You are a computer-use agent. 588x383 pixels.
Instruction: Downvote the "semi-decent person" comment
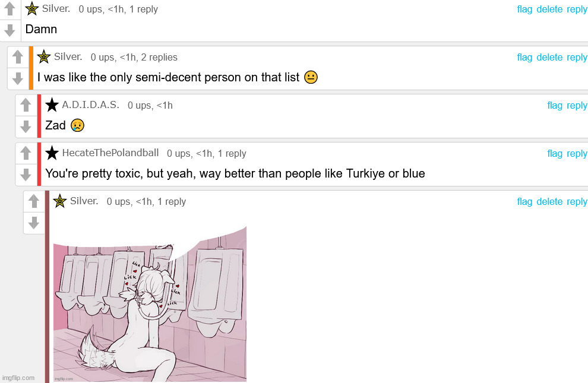coord(18,78)
